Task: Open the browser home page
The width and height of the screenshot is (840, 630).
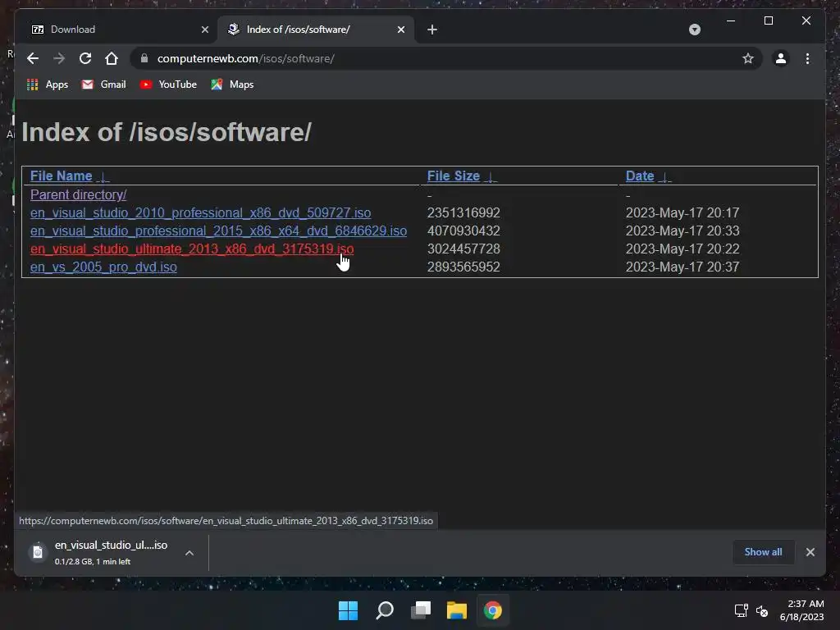Action: coord(112,58)
